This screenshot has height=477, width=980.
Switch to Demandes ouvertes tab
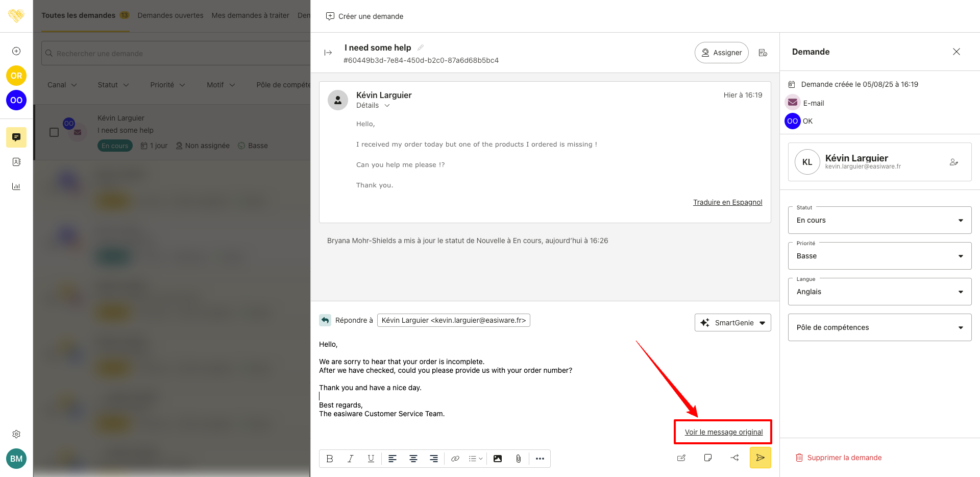(170, 15)
